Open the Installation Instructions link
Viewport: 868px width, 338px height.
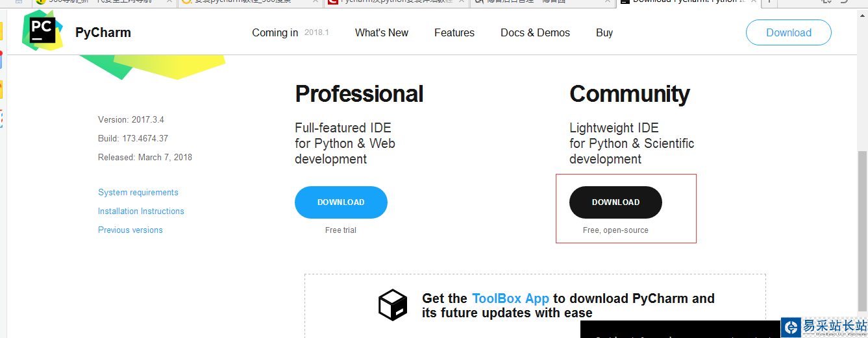[141, 211]
